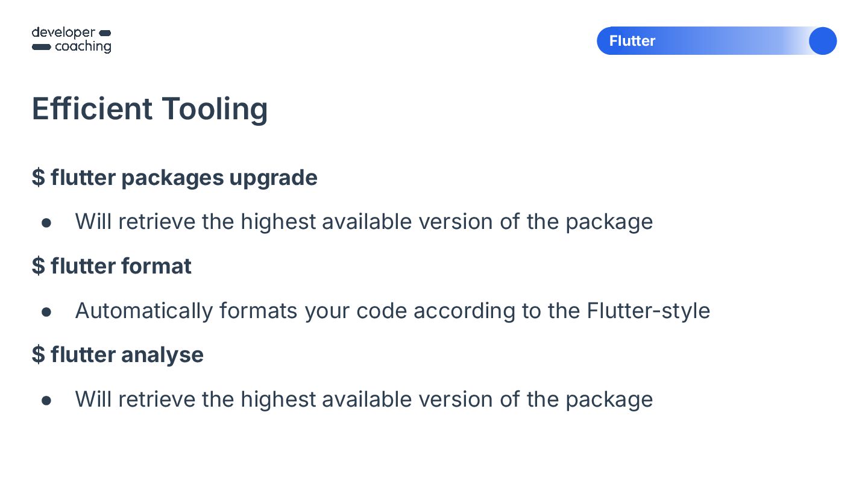
Task: Click the "coaching" word in the logo
Action: [x=83, y=46]
